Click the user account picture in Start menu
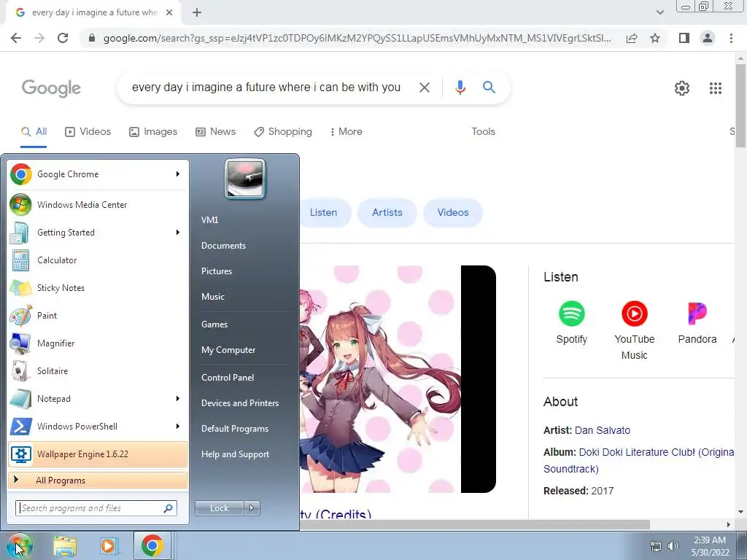Screen dimensions: 747x560 coord(245,179)
